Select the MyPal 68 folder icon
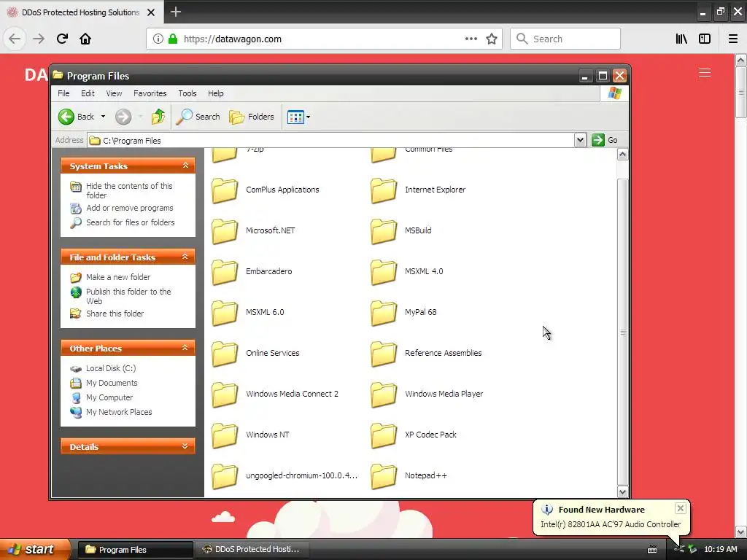This screenshot has height=560, width=747. [x=384, y=314]
